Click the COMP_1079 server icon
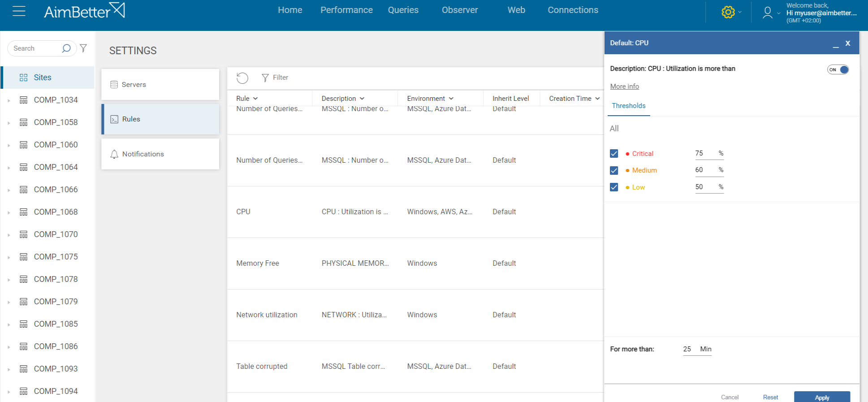The height and width of the screenshot is (402, 868). (24, 302)
